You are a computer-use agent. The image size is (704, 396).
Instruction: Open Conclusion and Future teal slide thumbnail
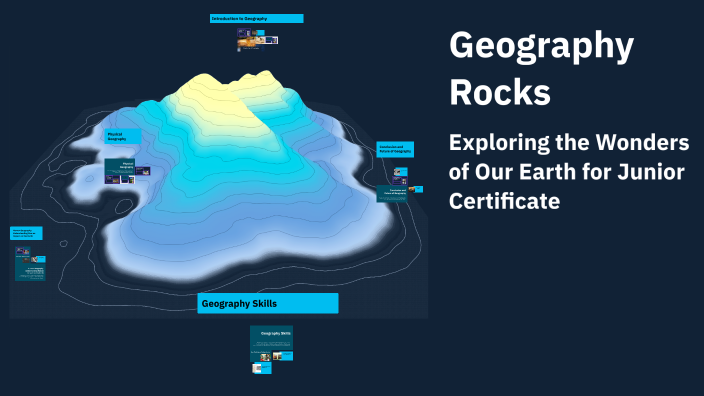click(392, 194)
